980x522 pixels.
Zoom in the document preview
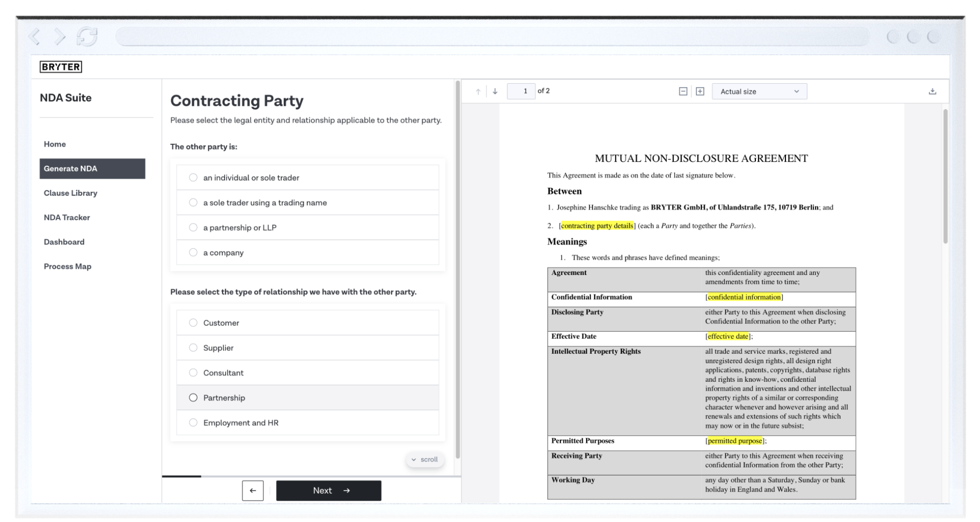tap(700, 91)
